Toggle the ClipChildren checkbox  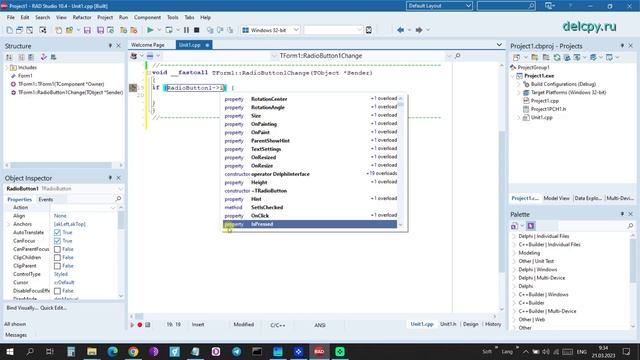coord(57,258)
